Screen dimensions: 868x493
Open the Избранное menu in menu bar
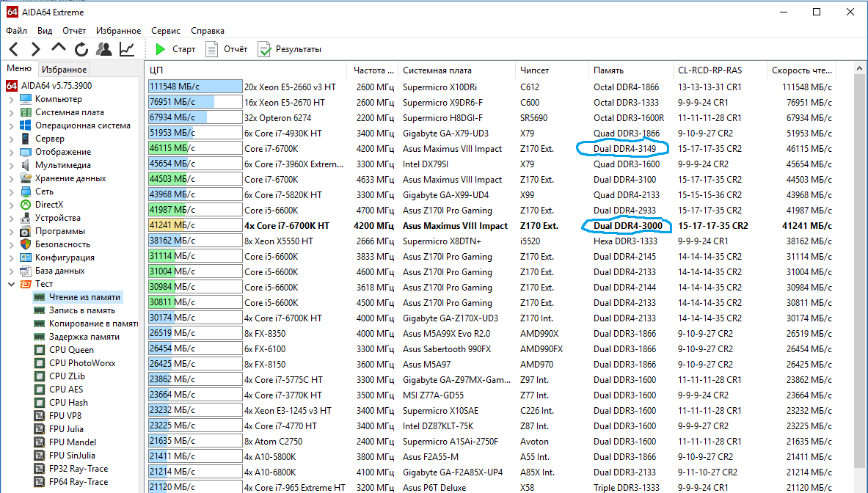coord(118,30)
